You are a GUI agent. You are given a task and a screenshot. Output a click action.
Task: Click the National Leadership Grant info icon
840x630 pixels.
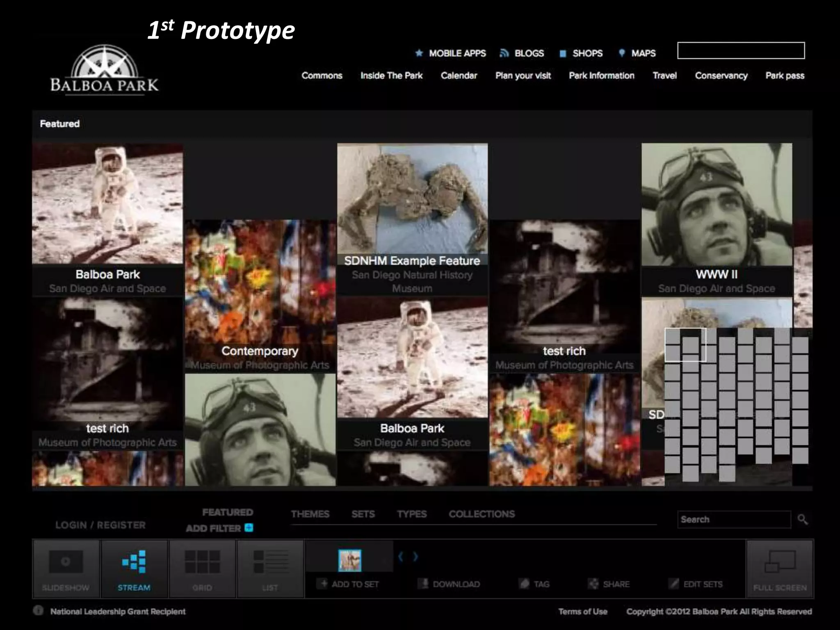click(38, 611)
